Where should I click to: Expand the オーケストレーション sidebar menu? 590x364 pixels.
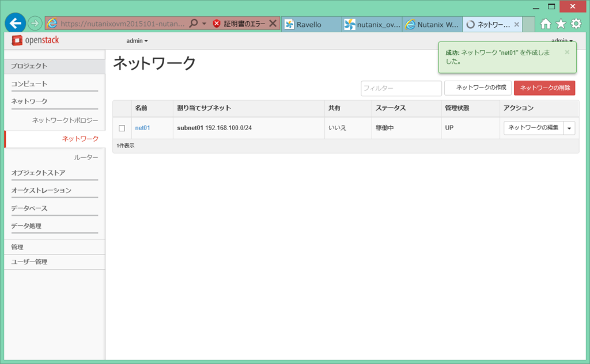point(55,191)
